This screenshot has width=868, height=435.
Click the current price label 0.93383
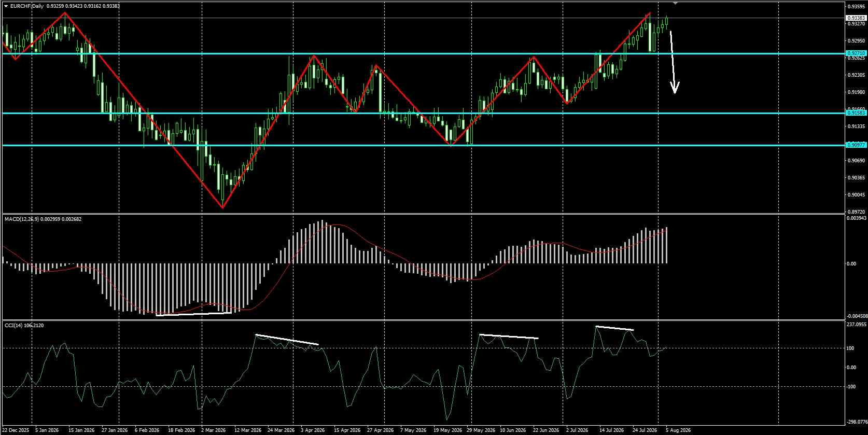click(856, 18)
